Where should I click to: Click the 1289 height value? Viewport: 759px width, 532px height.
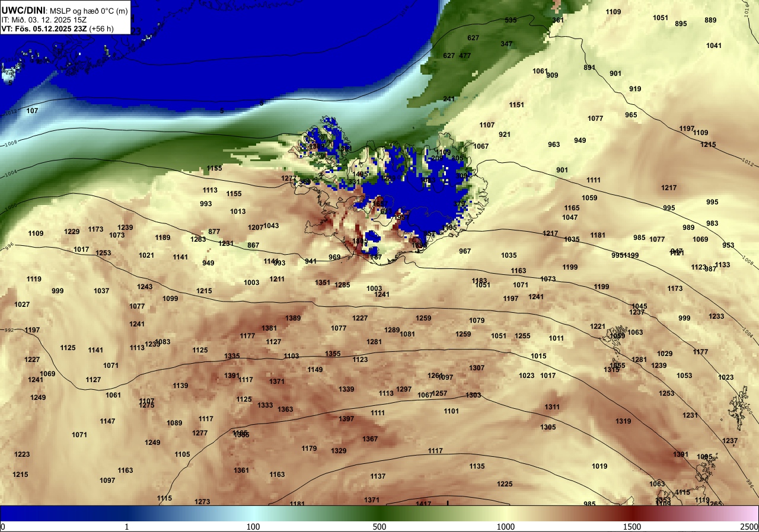[392, 330]
